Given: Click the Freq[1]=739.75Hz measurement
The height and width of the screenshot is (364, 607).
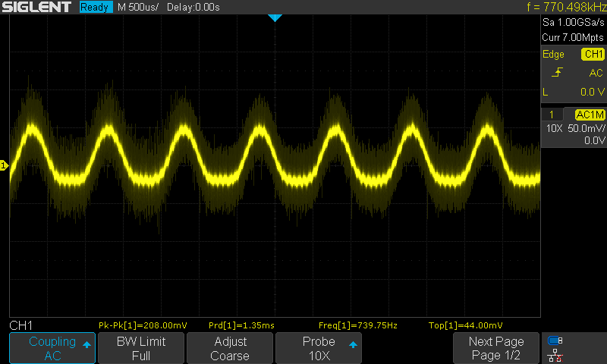Looking at the screenshot, I should pyautogui.click(x=358, y=325).
